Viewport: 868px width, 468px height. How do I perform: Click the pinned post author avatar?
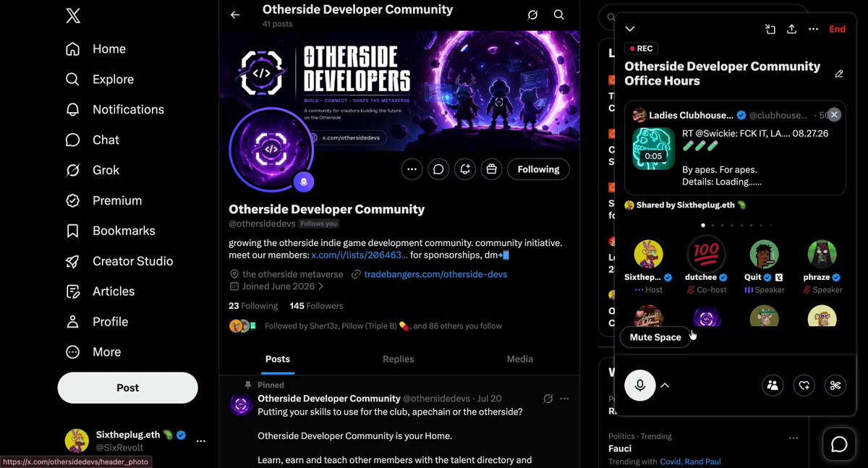(240, 404)
